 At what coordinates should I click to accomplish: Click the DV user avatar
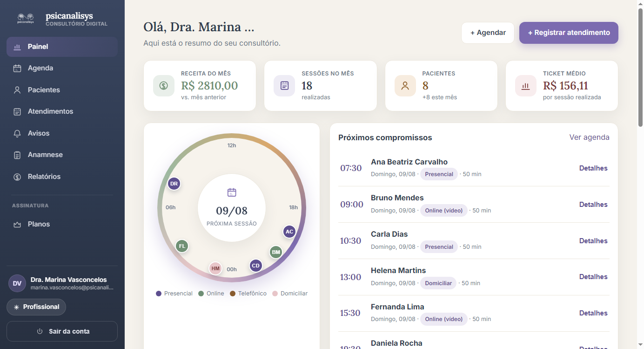point(17,283)
